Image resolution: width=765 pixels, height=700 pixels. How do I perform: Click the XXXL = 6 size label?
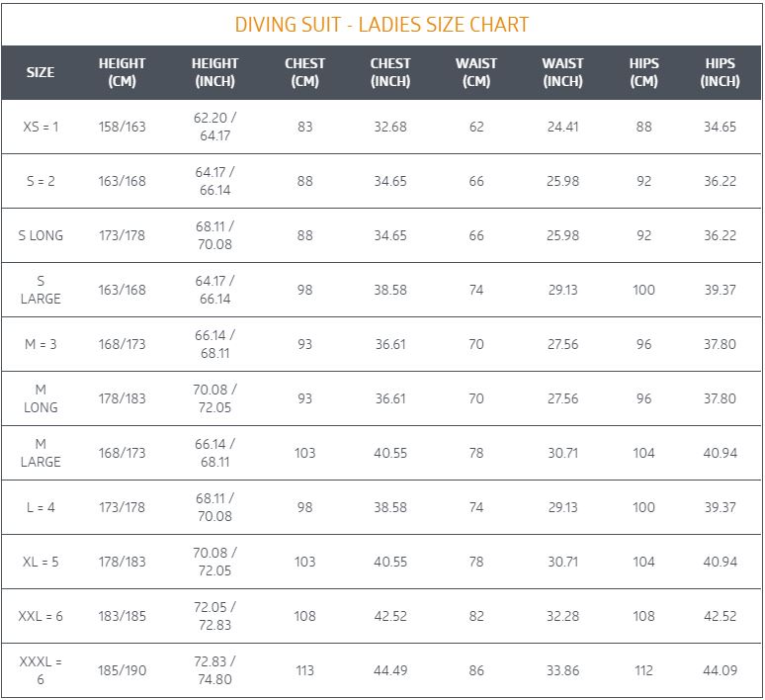tap(41, 670)
